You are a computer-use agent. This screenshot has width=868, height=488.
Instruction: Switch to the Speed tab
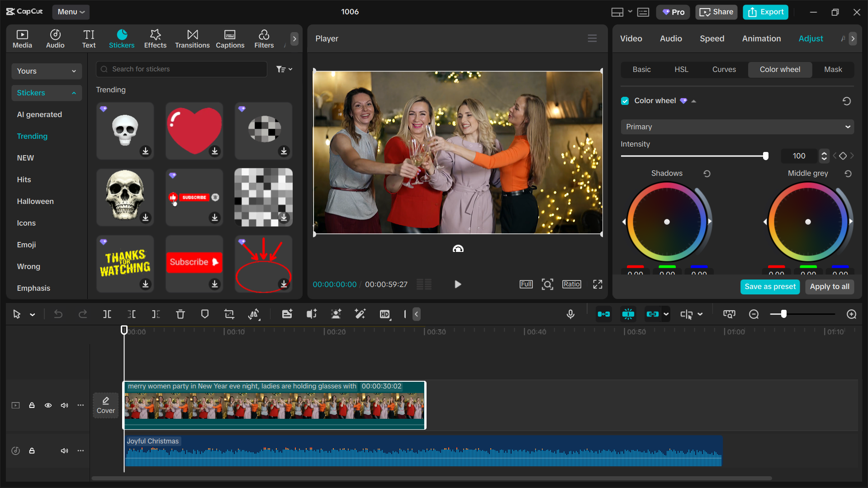click(x=712, y=38)
